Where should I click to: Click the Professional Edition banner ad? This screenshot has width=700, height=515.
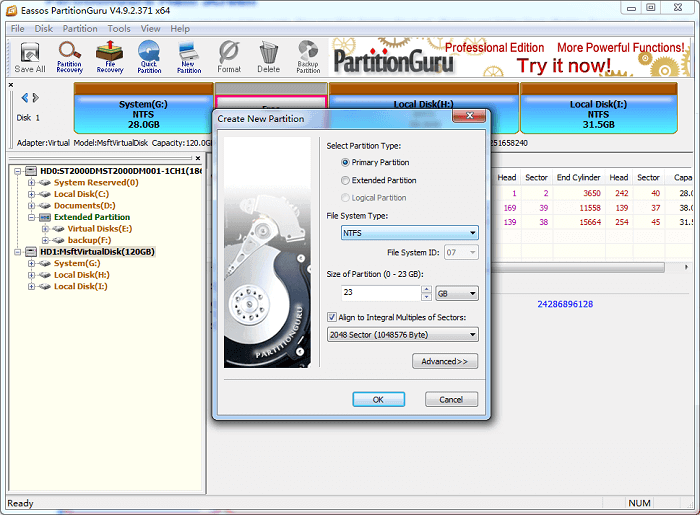point(510,57)
